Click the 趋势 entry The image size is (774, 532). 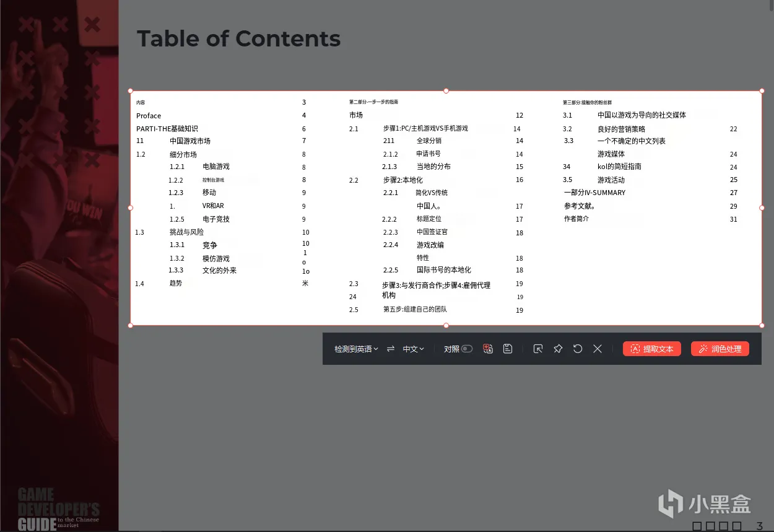pyautogui.click(x=176, y=283)
